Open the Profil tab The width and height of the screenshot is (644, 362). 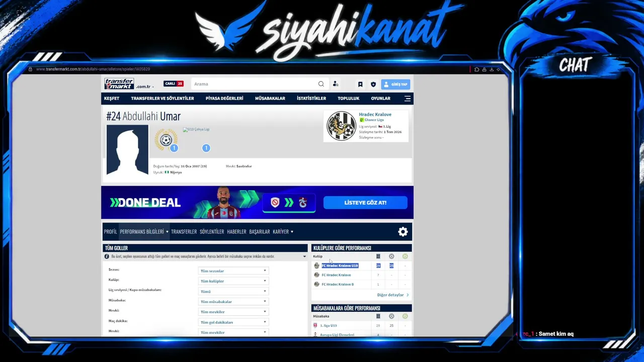point(110,232)
